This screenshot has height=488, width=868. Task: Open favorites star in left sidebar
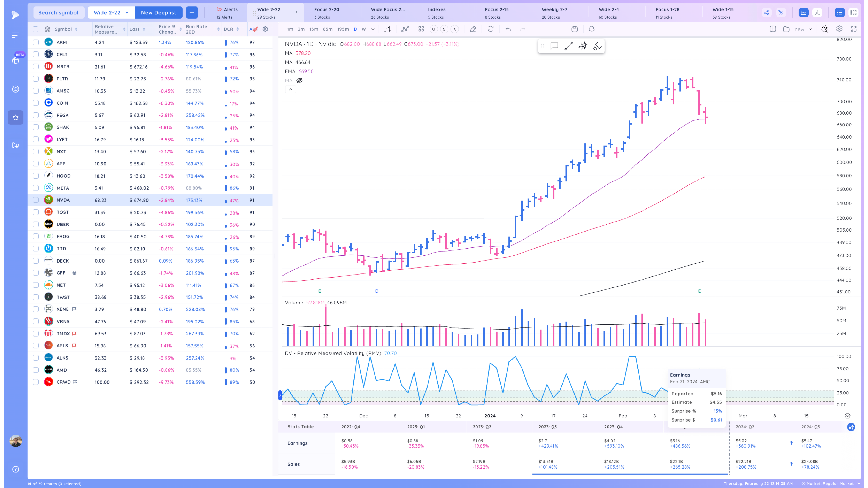coord(15,117)
